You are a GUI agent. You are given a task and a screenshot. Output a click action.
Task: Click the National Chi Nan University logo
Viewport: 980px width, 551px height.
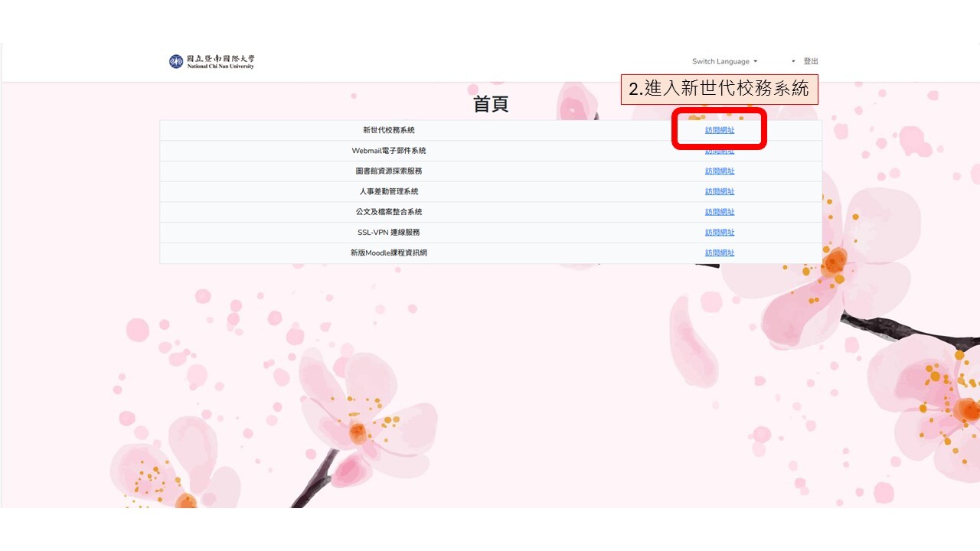tap(211, 60)
